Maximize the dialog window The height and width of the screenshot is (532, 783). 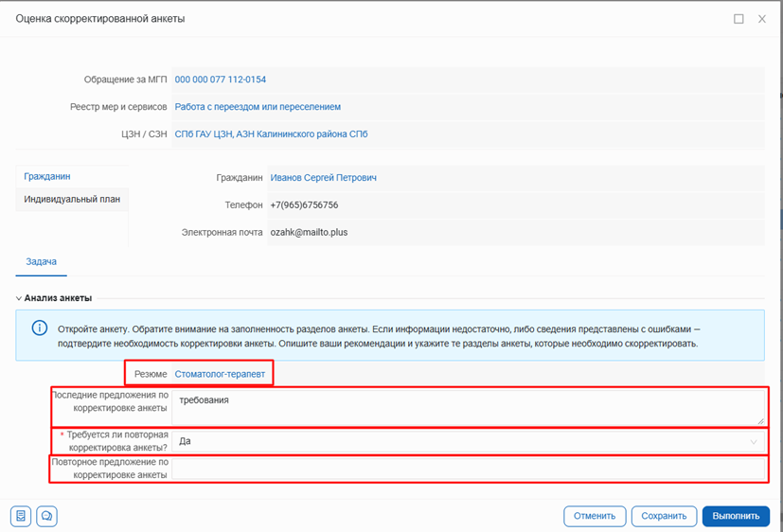tap(739, 19)
